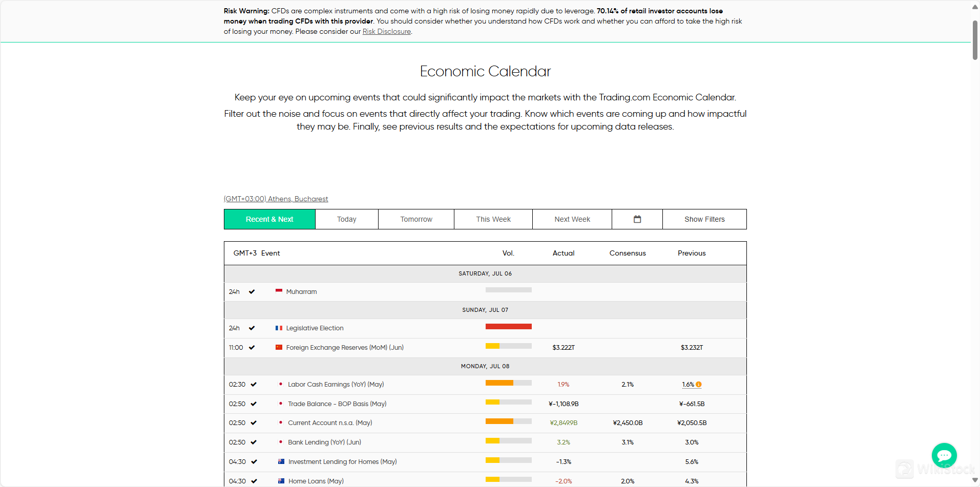Toggle the checkmark for Bank Lending (YoY)
The width and height of the screenshot is (980, 487).
pyautogui.click(x=254, y=442)
